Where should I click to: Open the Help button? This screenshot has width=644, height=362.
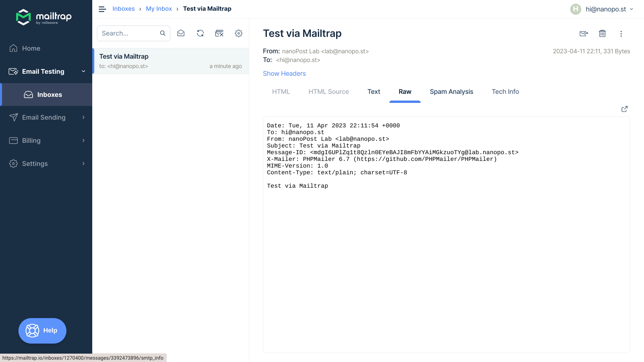[42, 330]
